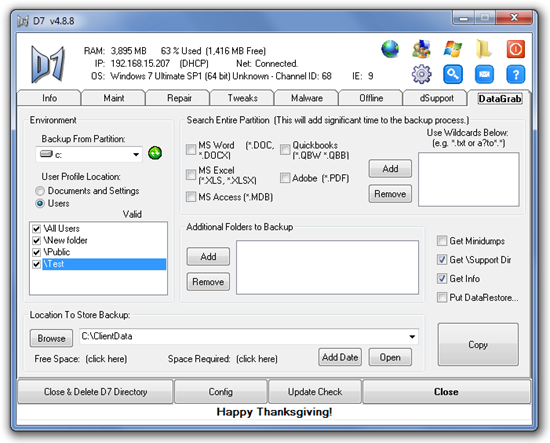Click Remove button for wildcards
The height and width of the screenshot is (443, 550).
390,194
